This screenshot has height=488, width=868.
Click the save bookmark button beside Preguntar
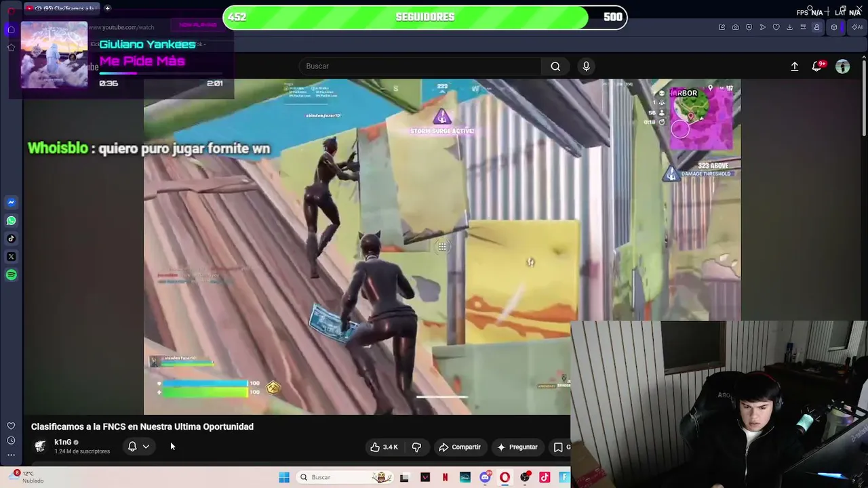(559, 447)
